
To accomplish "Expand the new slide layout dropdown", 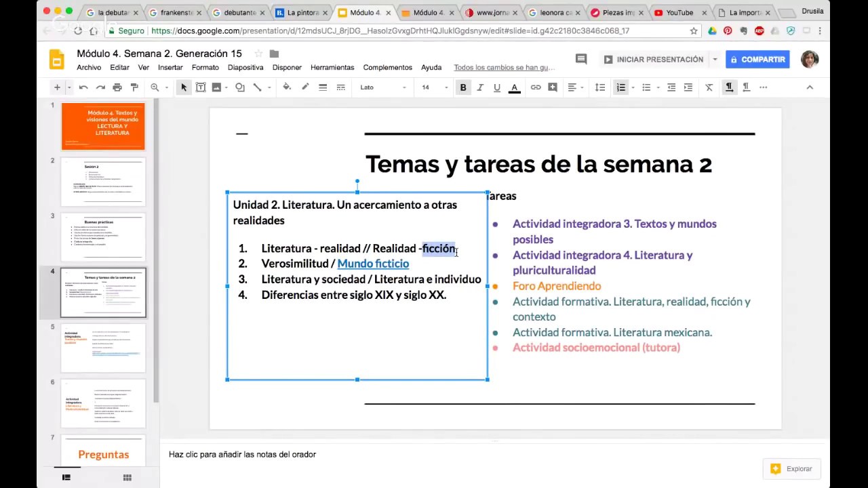I will 69,87.
